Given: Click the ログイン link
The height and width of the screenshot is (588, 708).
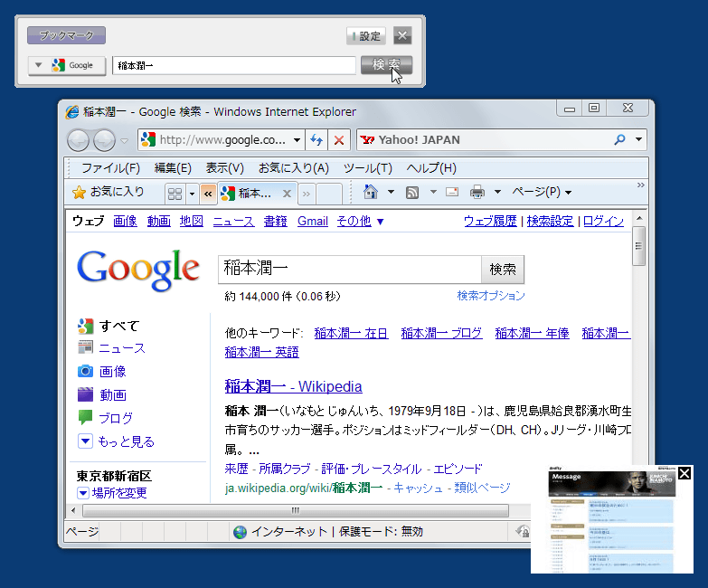Looking at the screenshot, I should (x=603, y=221).
